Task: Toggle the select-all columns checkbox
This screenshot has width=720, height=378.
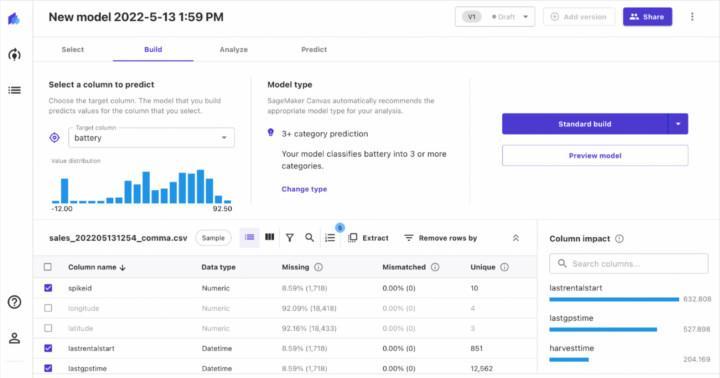Action: 48,267
